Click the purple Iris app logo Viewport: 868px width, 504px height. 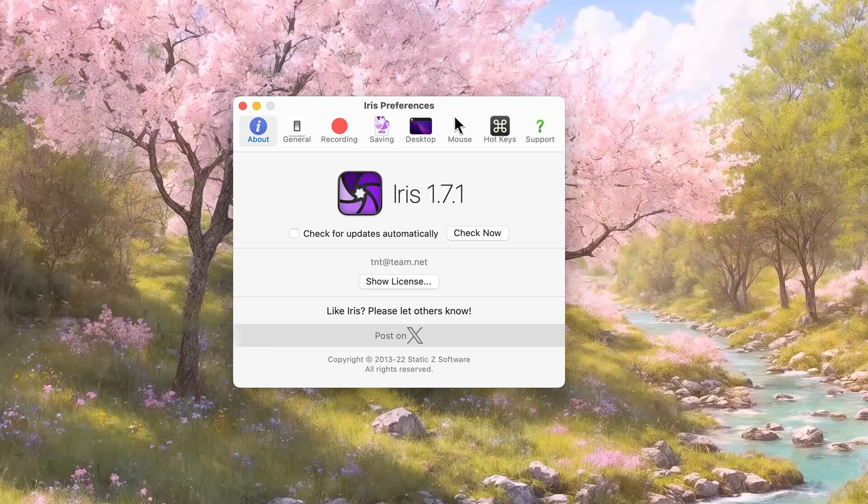360,193
